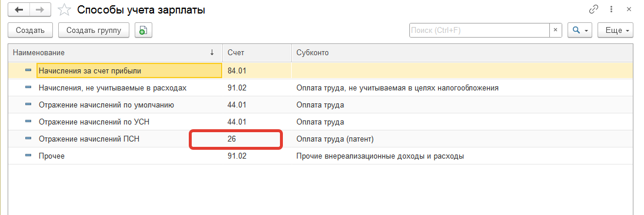This screenshot has height=215, width=644.
Task: Click Прочие внереализационные доходы и расходы
Action: point(381,156)
